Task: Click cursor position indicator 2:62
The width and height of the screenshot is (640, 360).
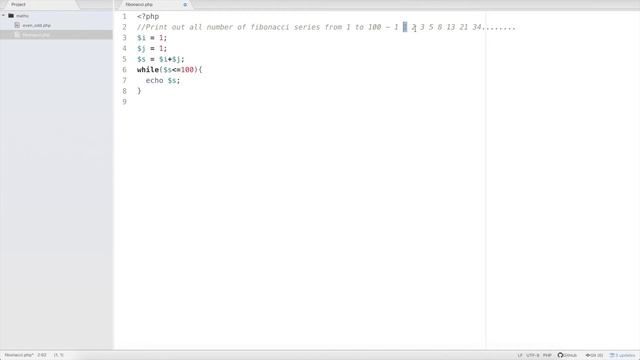Action: [42, 355]
